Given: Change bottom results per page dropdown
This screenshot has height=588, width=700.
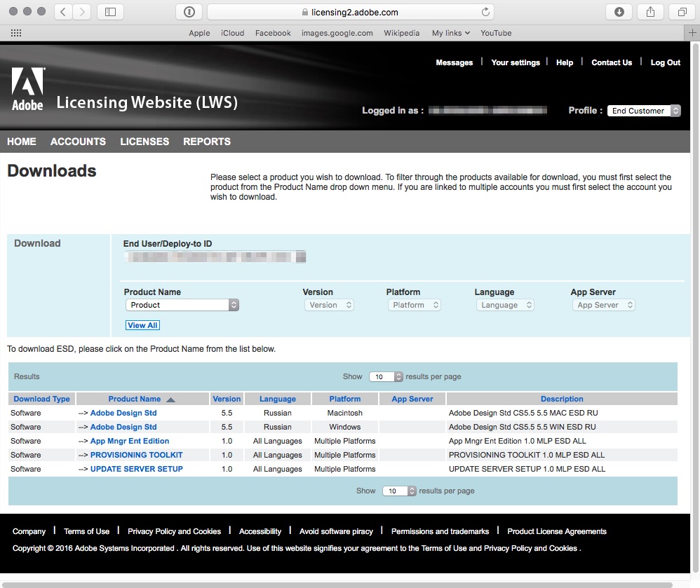Looking at the screenshot, I should click(x=400, y=491).
